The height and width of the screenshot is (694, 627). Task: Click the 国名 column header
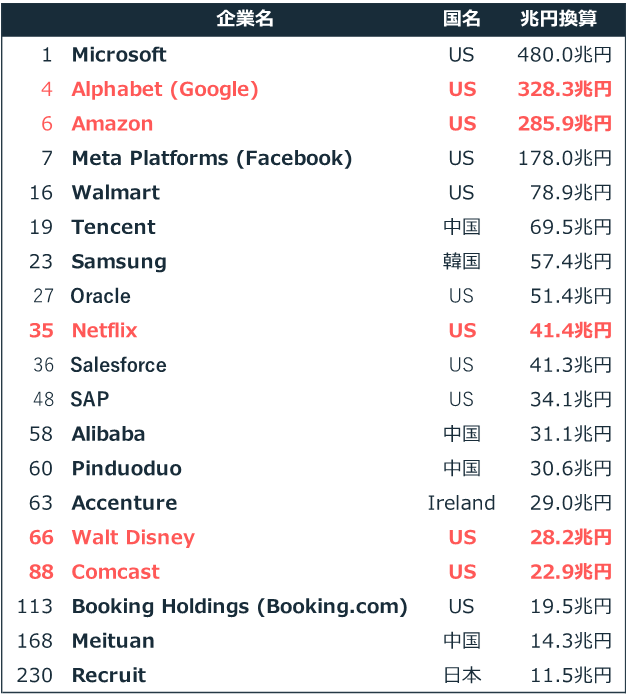click(462, 19)
